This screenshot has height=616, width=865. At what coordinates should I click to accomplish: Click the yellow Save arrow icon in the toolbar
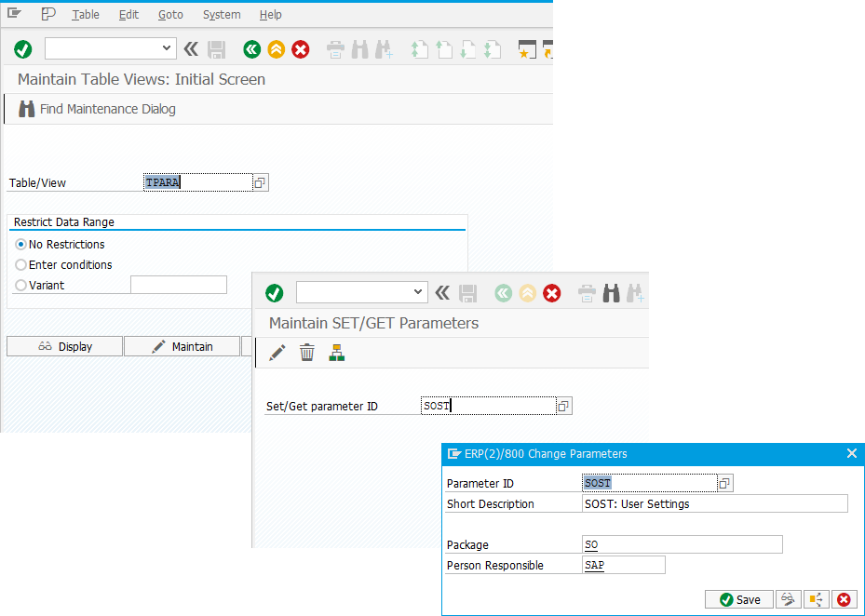click(x=276, y=48)
